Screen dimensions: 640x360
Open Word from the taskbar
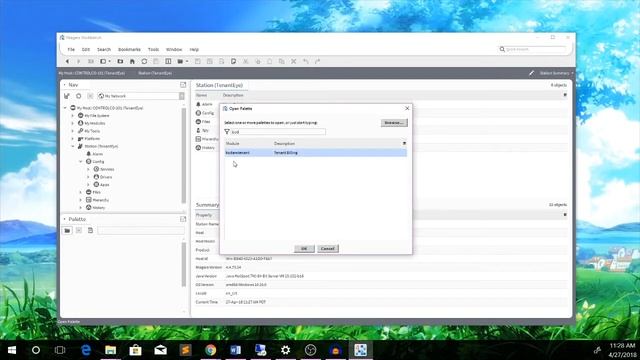(236, 350)
